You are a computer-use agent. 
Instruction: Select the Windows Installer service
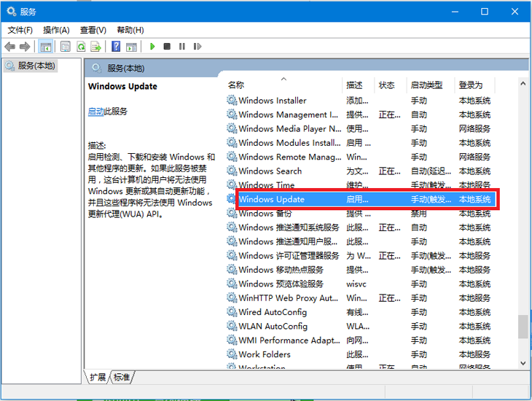(x=361, y=100)
